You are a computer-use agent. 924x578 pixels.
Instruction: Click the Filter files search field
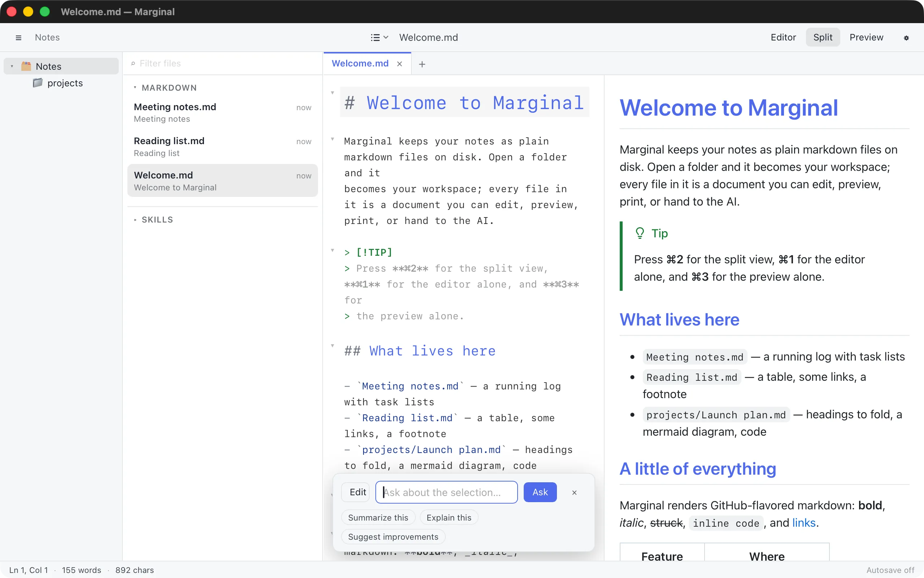coord(223,64)
